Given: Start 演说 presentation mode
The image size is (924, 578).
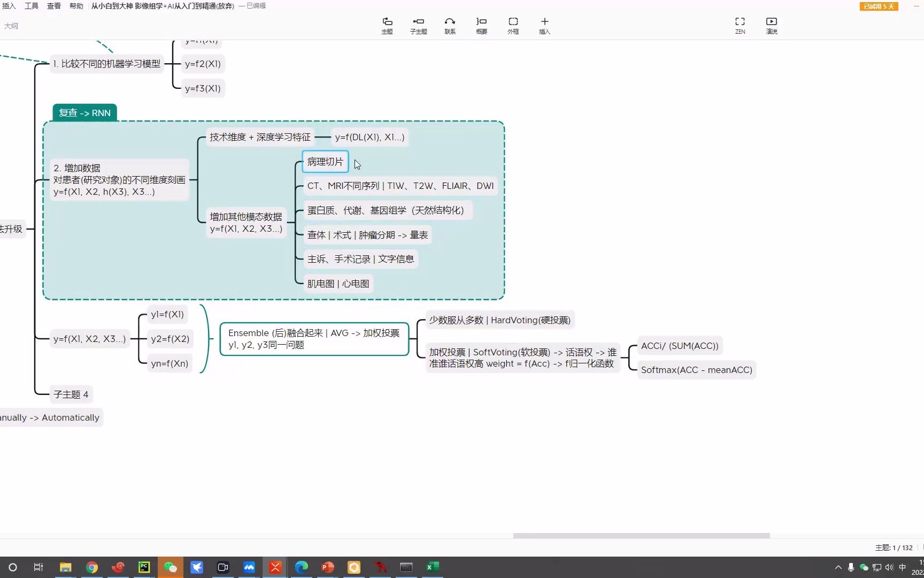Looking at the screenshot, I should (772, 25).
